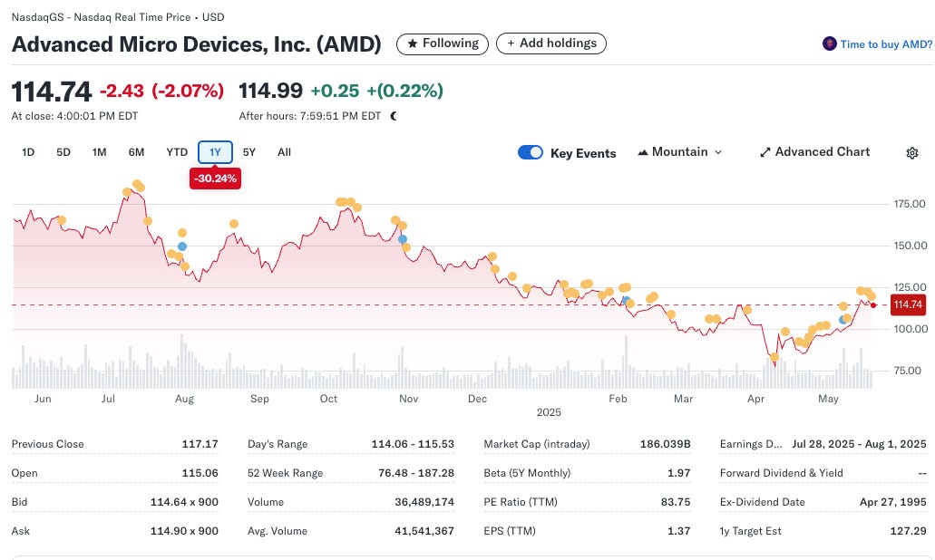Click the 52 Week Range 76.48 - 187.28
935x560 pixels.
tap(416, 473)
